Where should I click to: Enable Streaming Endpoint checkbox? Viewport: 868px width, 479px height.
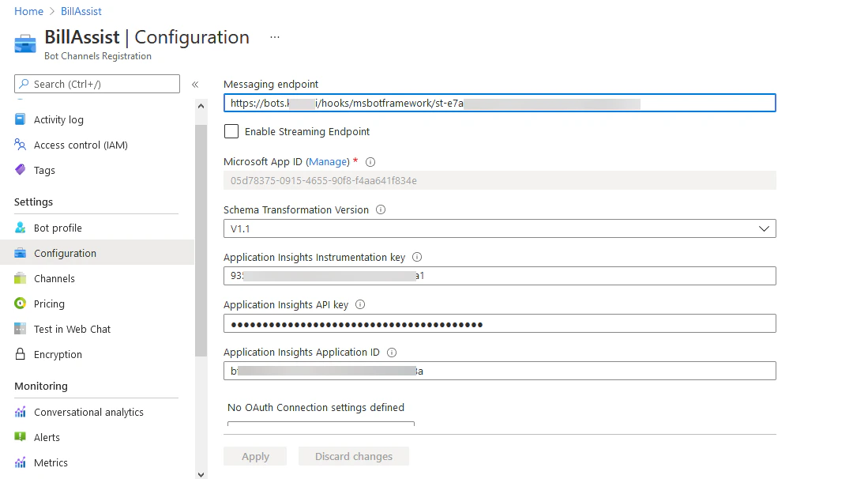coord(231,131)
